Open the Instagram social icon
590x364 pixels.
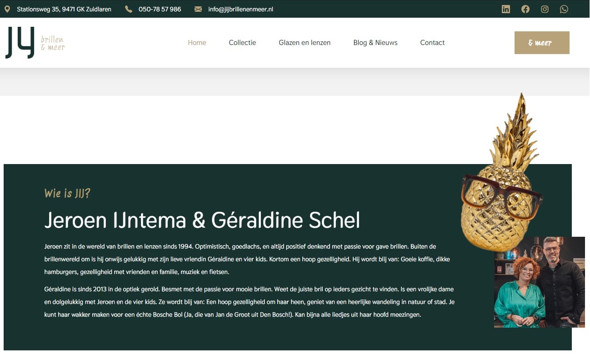pos(545,9)
